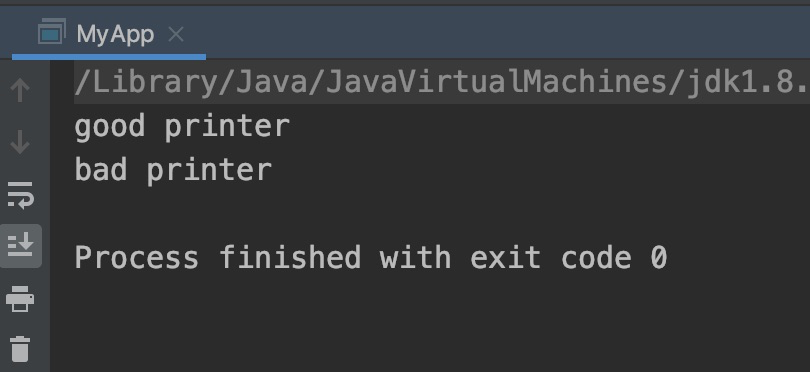
Task: Toggle the Scroll to End button
Action: [20, 246]
